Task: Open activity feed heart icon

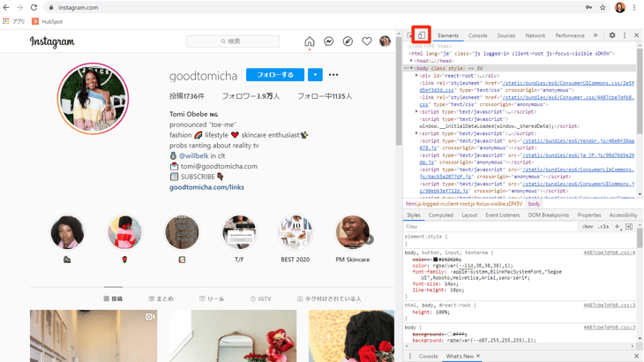Action: coord(366,41)
